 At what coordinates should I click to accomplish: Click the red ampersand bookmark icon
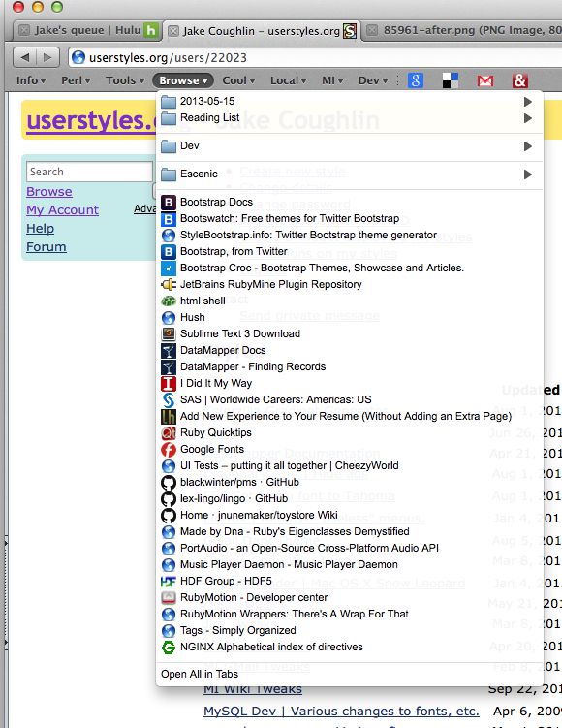coord(519,80)
